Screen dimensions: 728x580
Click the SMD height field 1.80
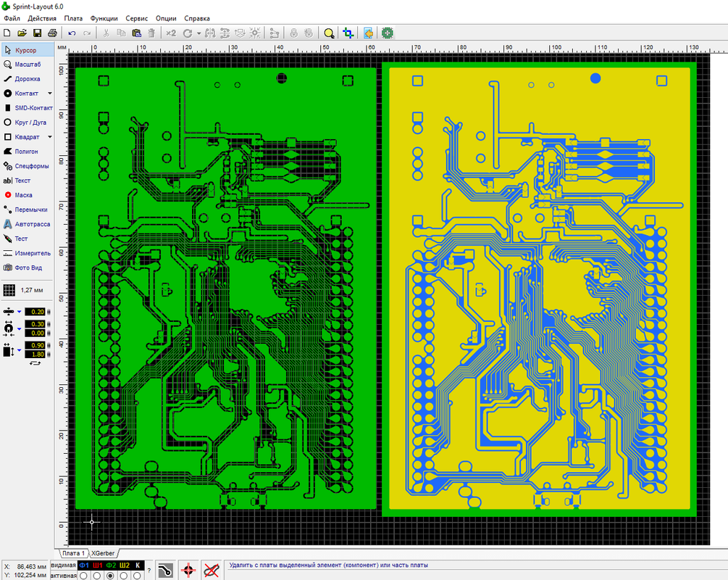35,354
